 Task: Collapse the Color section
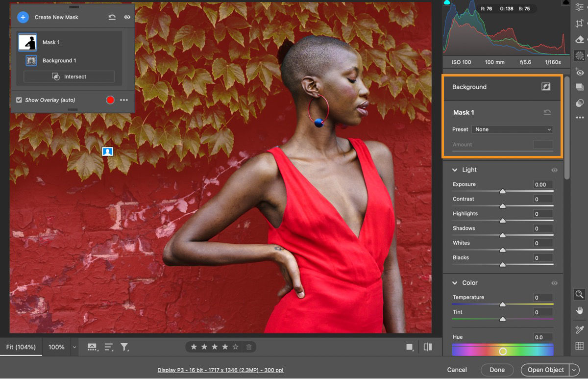pos(454,283)
